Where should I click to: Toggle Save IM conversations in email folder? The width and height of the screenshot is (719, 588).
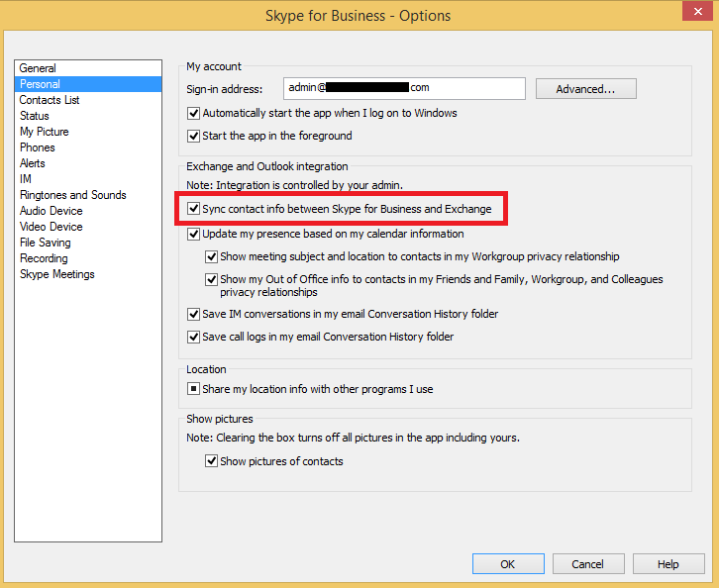193,315
